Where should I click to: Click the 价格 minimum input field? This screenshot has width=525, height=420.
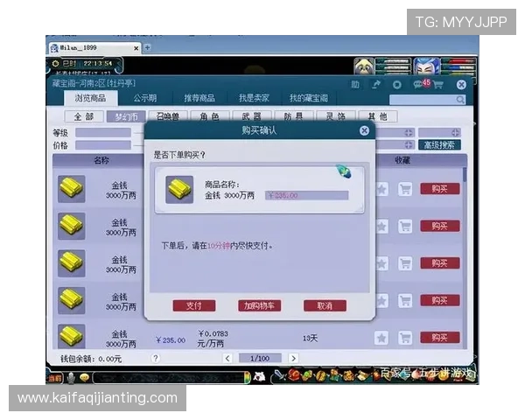pyautogui.click(x=103, y=145)
